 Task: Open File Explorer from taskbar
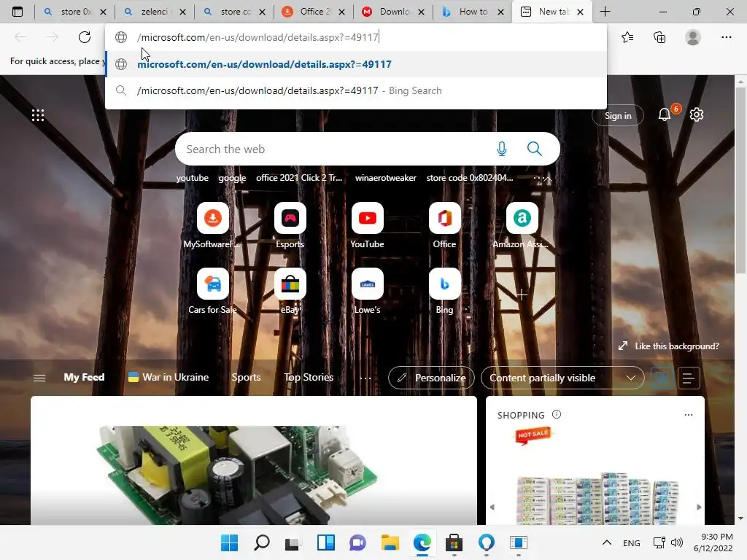click(390, 542)
